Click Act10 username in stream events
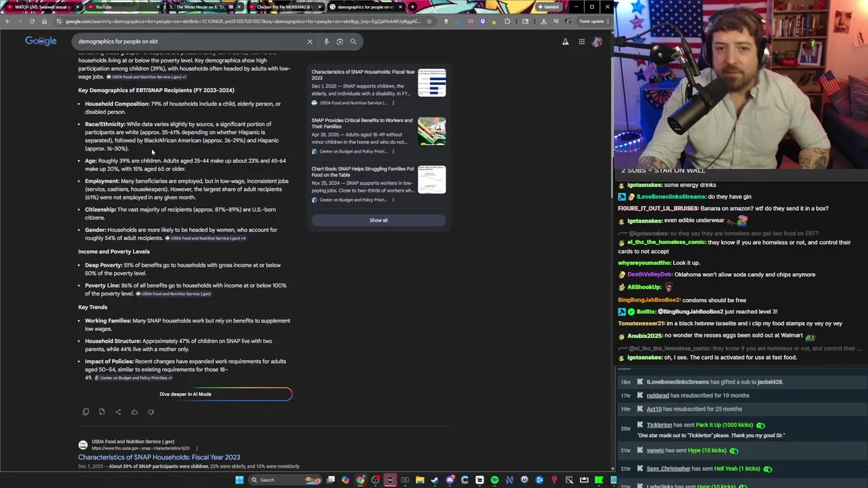868x488 pixels. (654, 409)
